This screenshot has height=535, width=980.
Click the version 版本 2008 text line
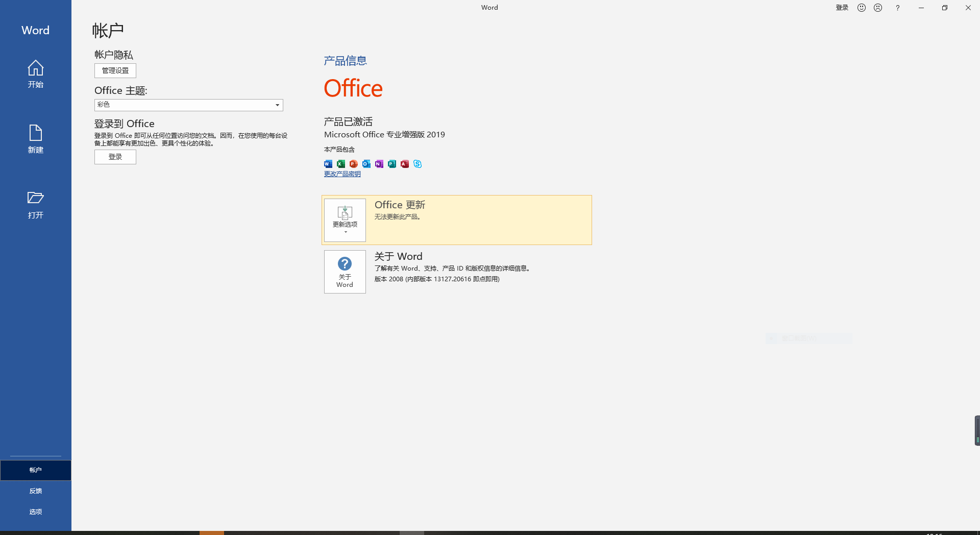[437, 279]
